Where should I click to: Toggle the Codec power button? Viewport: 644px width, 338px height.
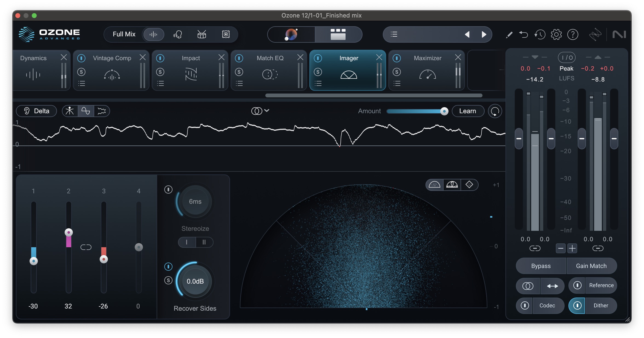[525, 305]
